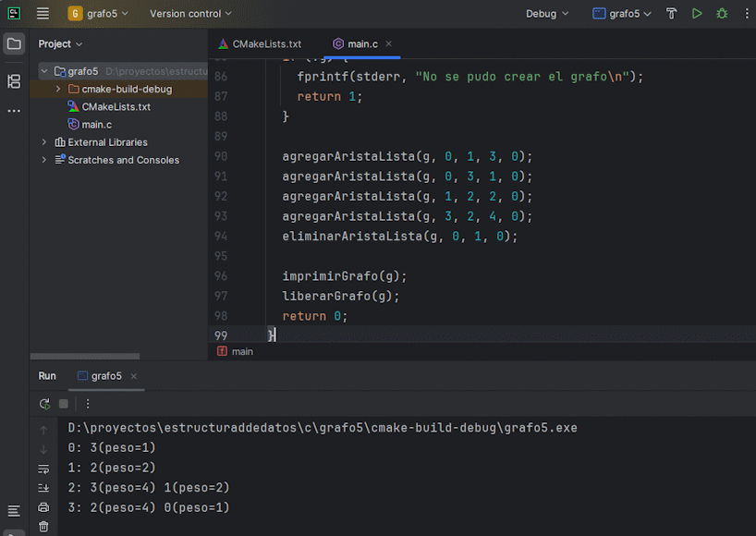Open the Structure tool window icon
756x536 pixels.
point(14,81)
